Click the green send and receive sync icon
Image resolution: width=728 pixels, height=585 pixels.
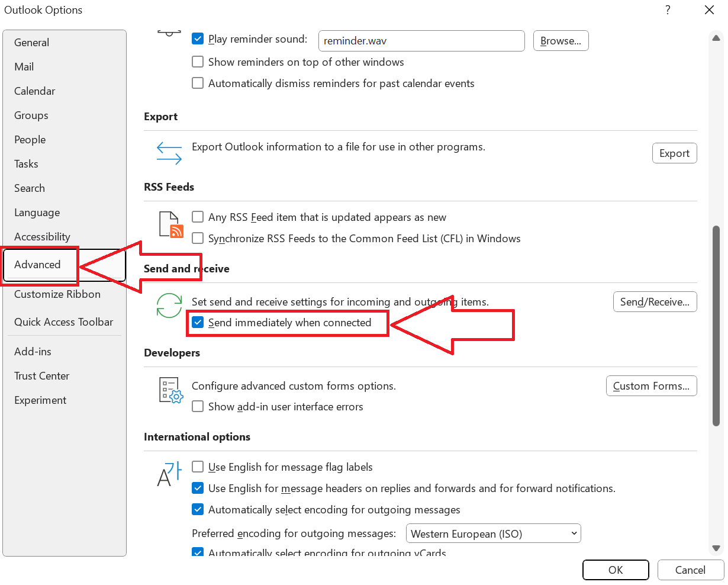click(x=169, y=306)
